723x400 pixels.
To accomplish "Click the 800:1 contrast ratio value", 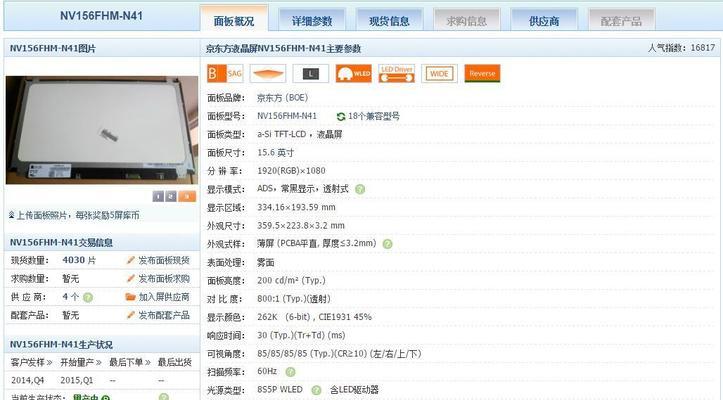I will (294, 299).
